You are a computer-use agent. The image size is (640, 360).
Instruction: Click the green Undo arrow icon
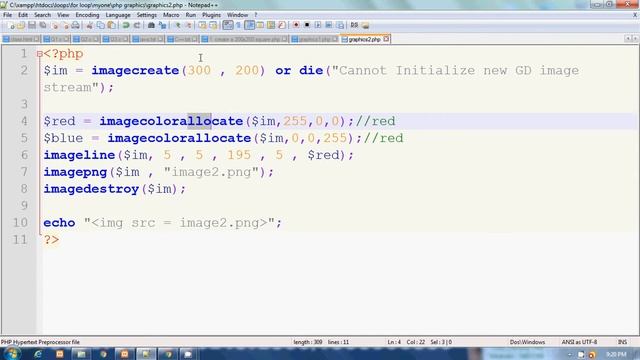126,25
